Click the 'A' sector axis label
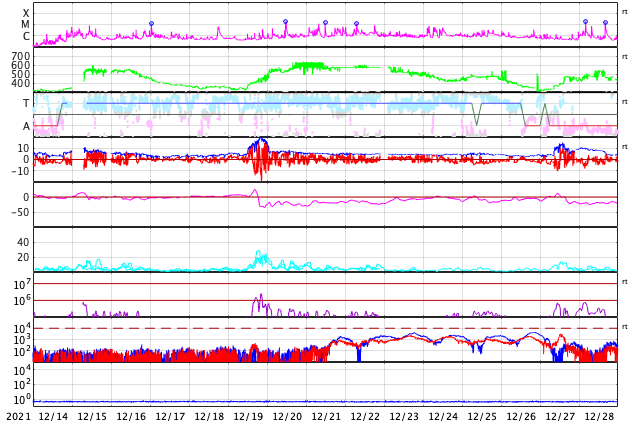The image size is (634, 424). 26,127
